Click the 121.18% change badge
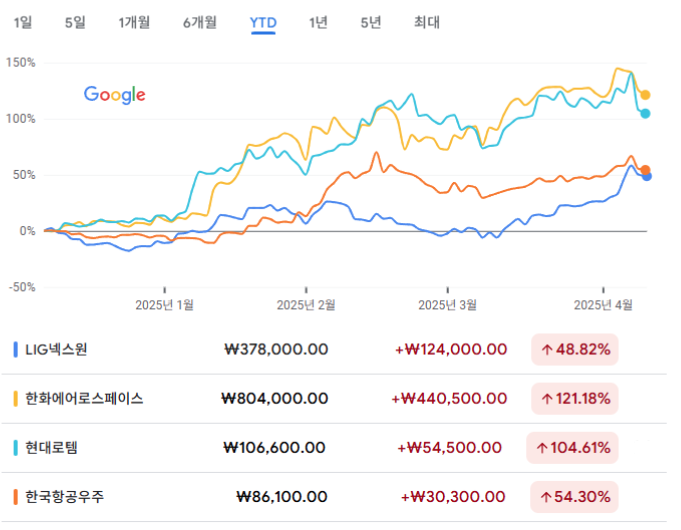The width and height of the screenshot is (681, 530). 575,398
